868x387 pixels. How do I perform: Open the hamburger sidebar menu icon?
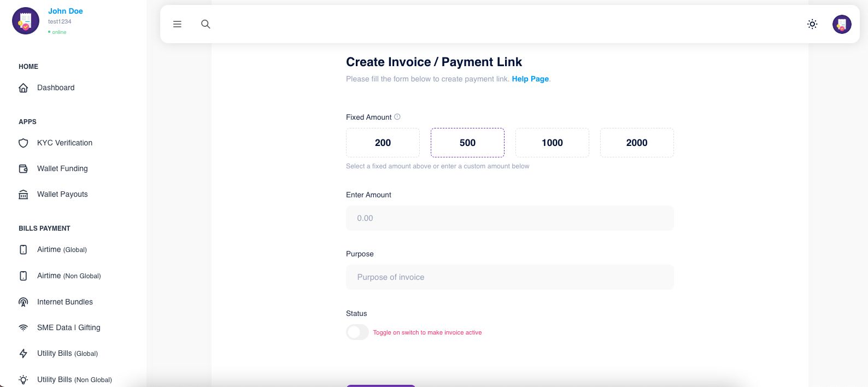pyautogui.click(x=177, y=24)
